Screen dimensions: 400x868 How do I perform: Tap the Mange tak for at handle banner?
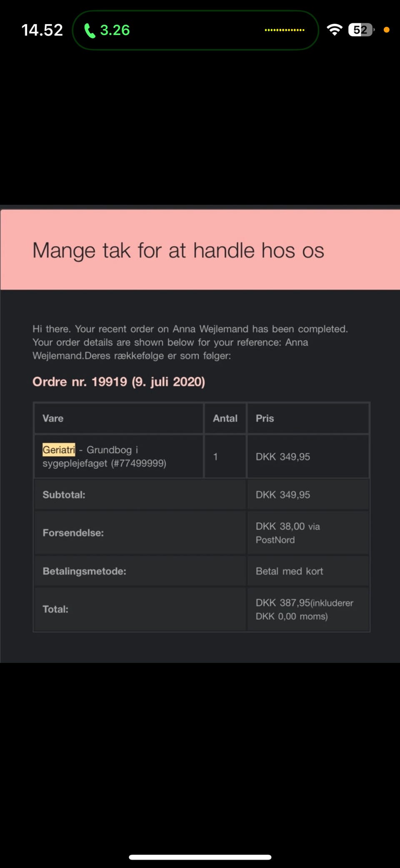coord(178,250)
